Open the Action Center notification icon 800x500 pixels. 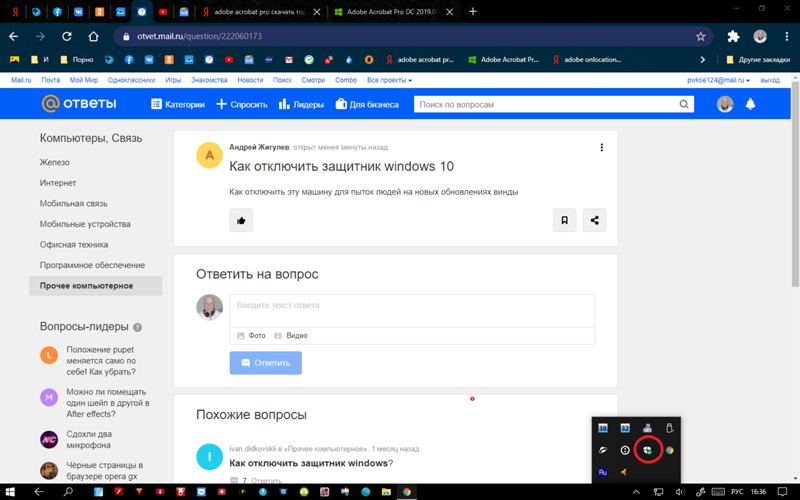[782, 492]
